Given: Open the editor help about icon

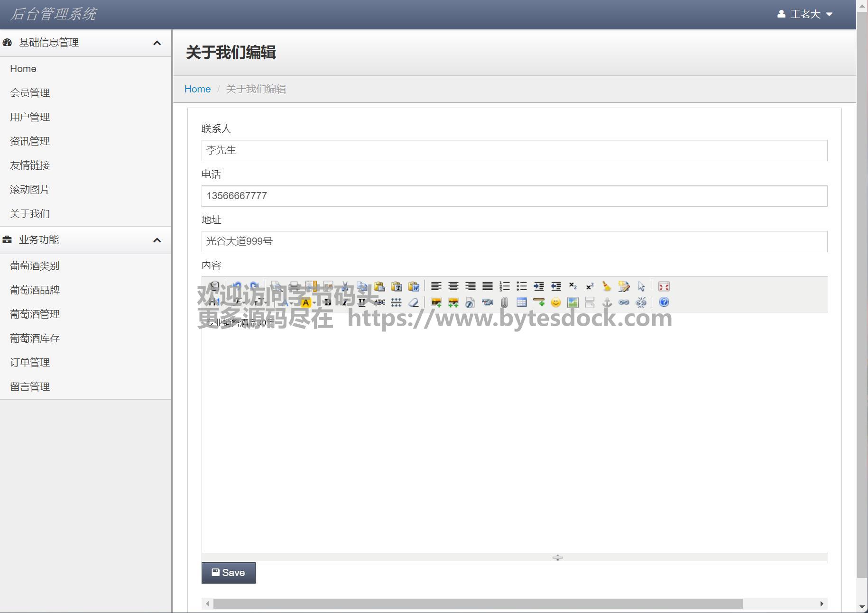Looking at the screenshot, I should [x=664, y=302].
